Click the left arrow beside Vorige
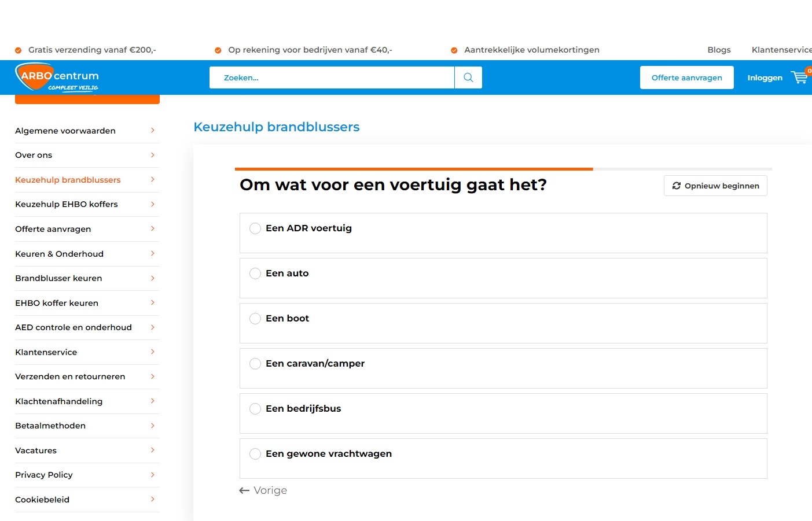 pyautogui.click(x=244, y=490)
